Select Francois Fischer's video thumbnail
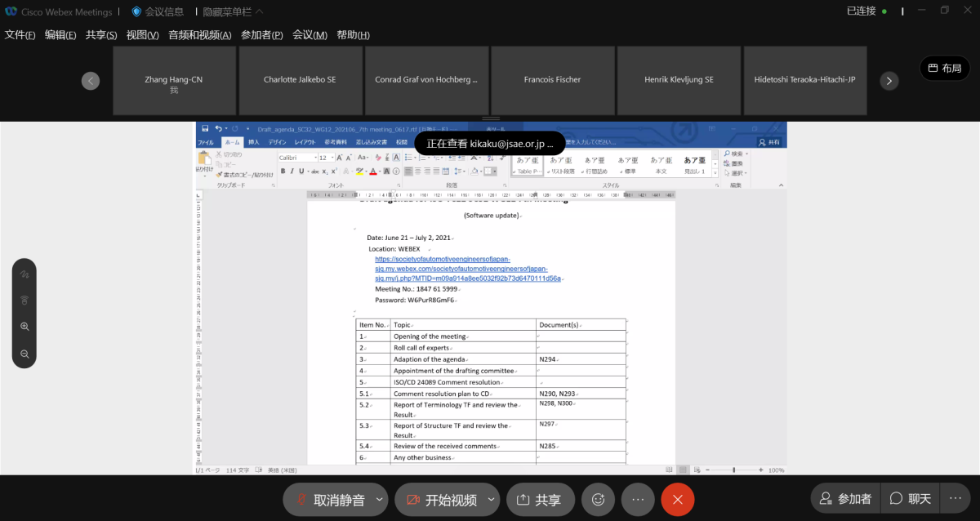 (x=552, y=80)
